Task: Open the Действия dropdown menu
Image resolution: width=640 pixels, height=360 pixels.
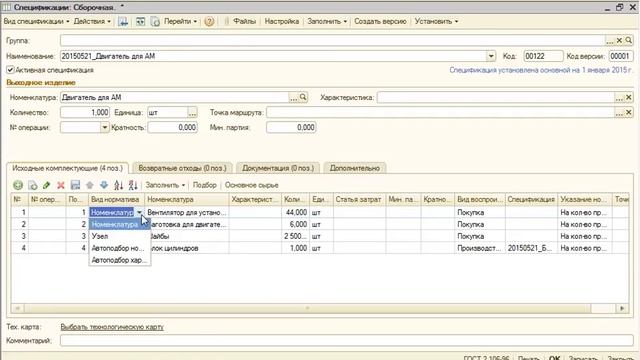Action: tap(92, 21)
